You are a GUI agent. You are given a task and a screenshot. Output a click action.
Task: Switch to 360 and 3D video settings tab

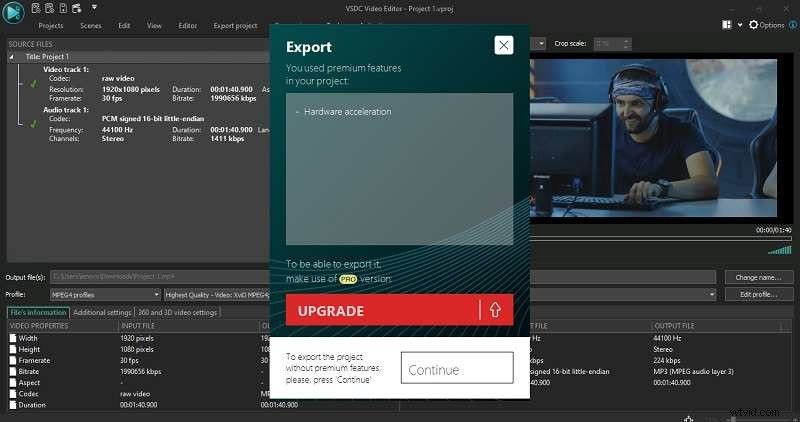tap(178, 312)
